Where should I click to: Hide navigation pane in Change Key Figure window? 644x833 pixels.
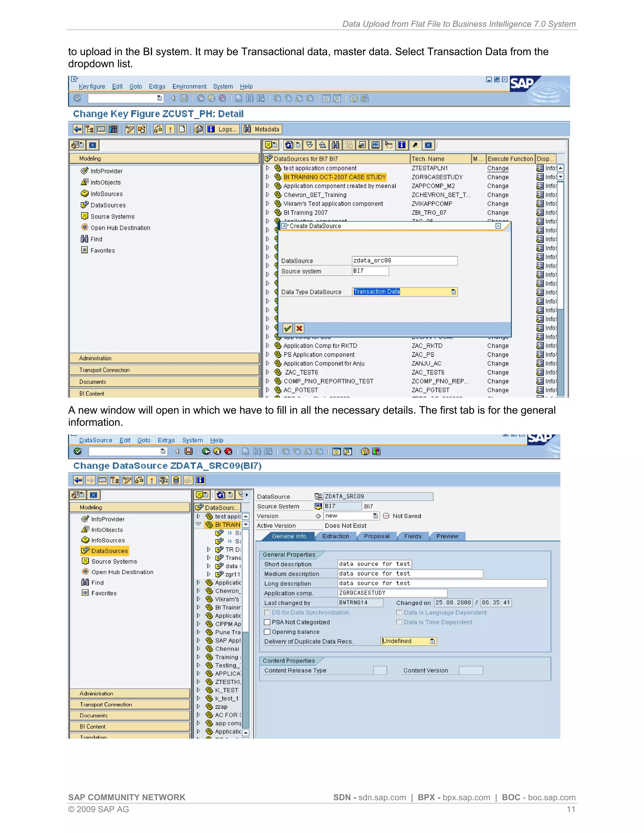[93, 145]
